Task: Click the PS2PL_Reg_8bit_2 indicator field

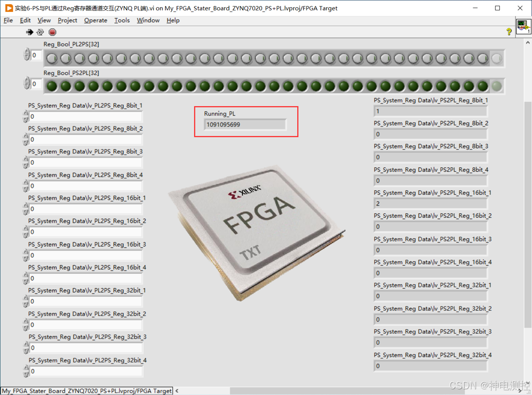Action: pos(430,134)
